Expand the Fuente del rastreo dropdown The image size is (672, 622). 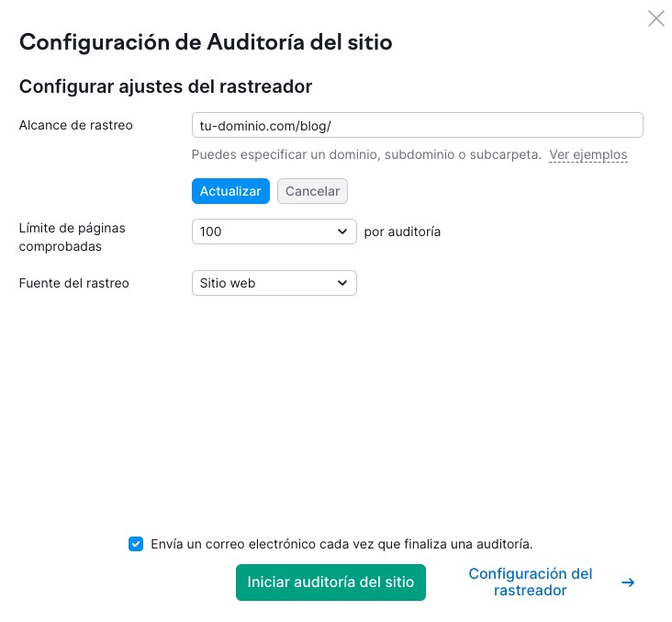[274, 283]
